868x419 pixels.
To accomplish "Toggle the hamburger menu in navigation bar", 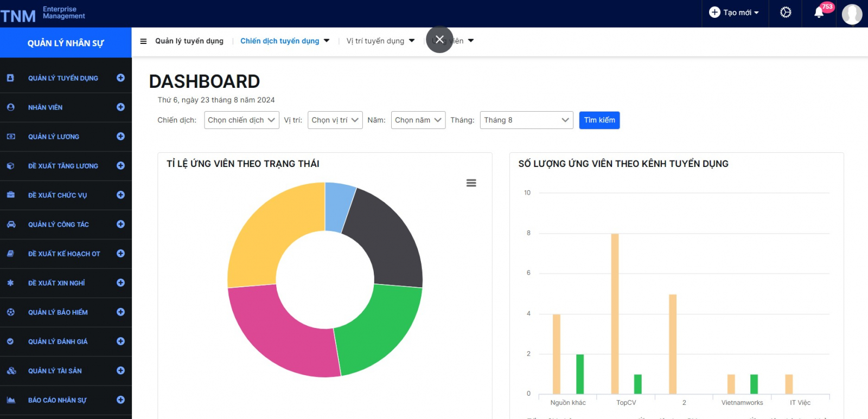I will pos(143,41).
